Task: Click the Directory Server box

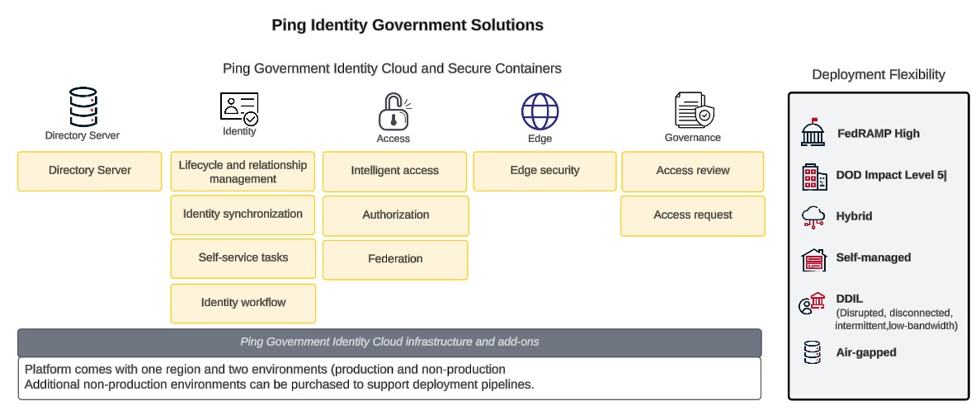Action: click(x=90, y=171)
